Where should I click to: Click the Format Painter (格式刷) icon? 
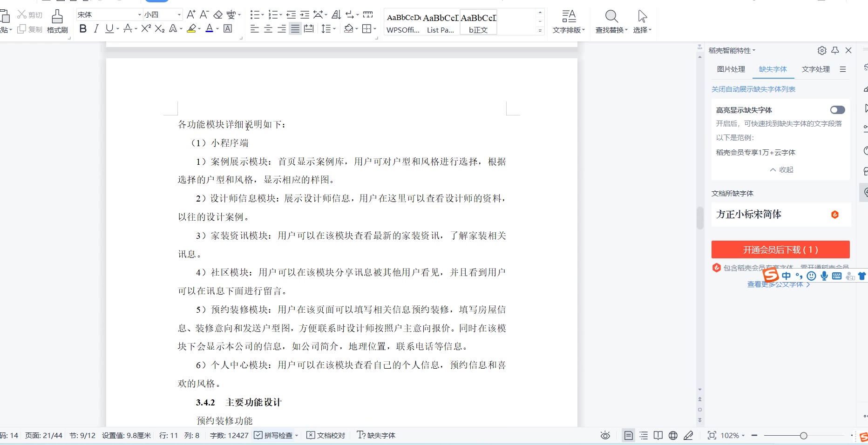click(57, 17)
